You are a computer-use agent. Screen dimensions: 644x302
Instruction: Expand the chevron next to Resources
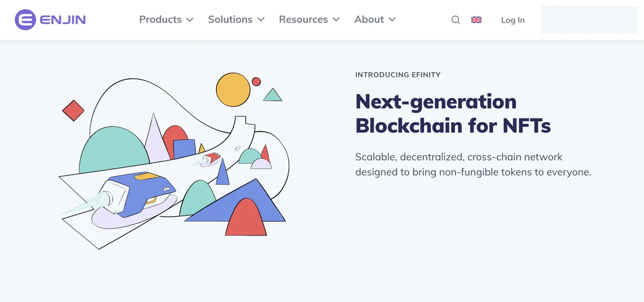336,20
